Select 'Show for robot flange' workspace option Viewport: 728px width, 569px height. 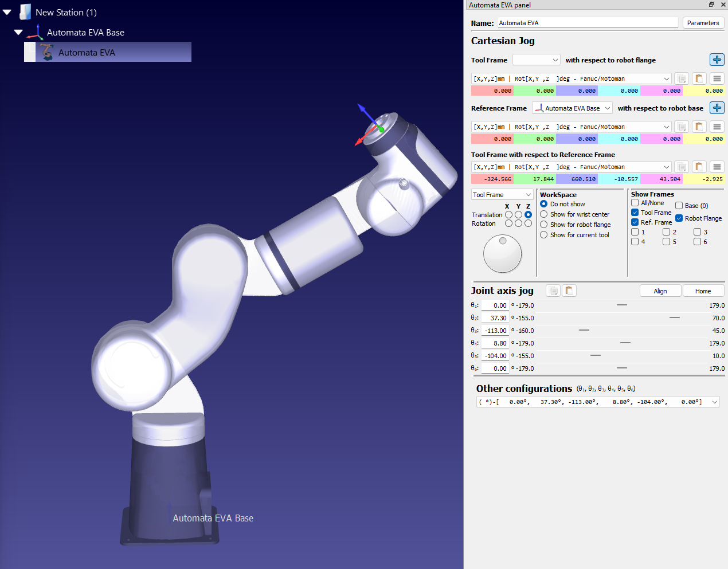coord(544,225)
